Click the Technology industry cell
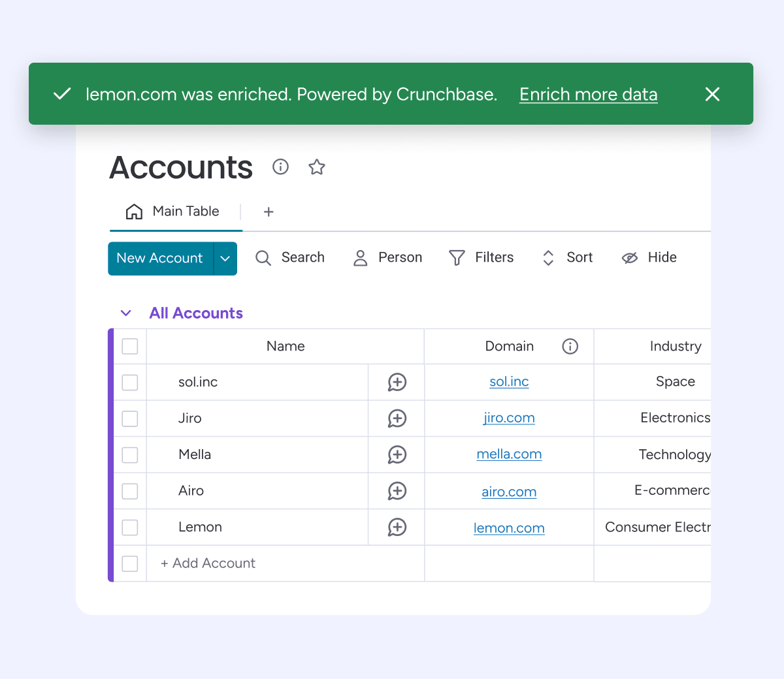784x679 pixels. [x=653, y=454]
